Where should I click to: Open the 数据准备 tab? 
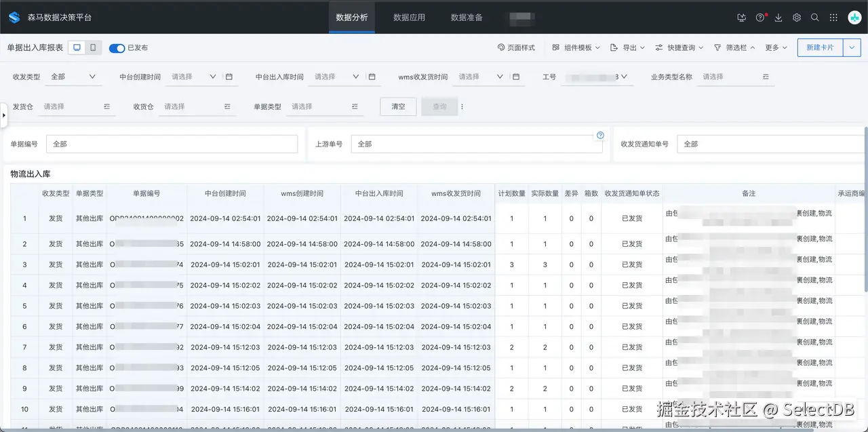(467, 18)
